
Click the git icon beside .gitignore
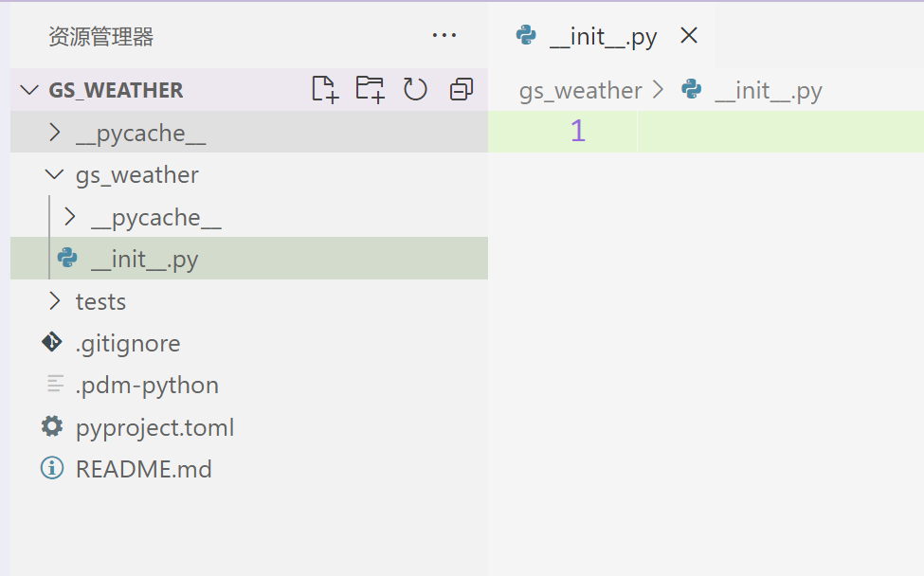(x=52, y=342)
